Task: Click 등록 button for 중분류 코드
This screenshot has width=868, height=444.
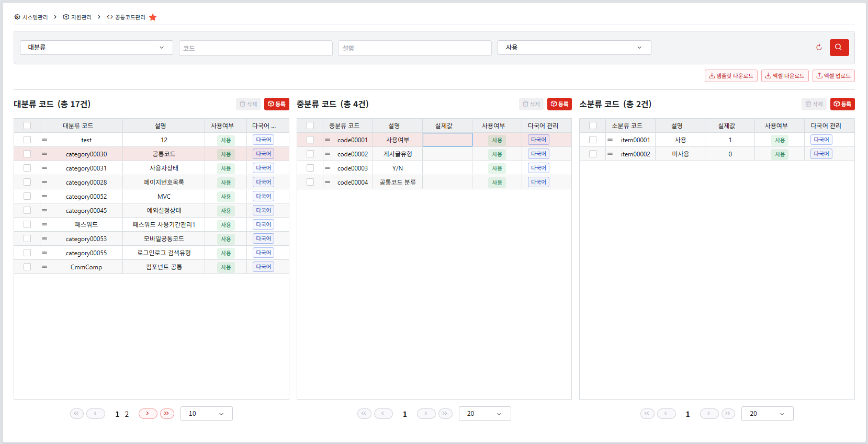Action: [559, 104]
